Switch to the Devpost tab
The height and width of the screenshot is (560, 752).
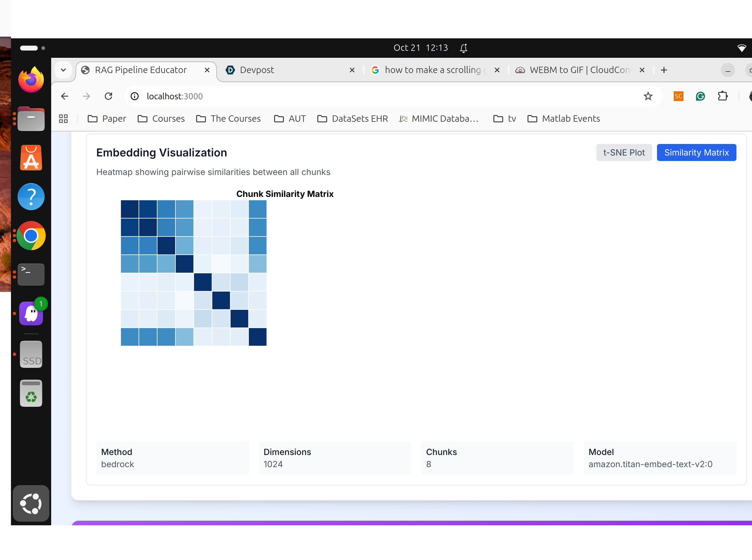(x=257, y=70)
